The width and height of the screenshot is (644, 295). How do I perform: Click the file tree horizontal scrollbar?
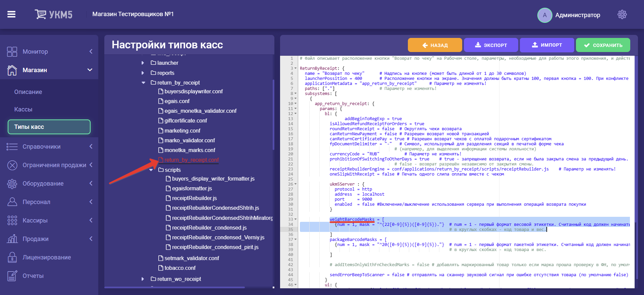174,287
